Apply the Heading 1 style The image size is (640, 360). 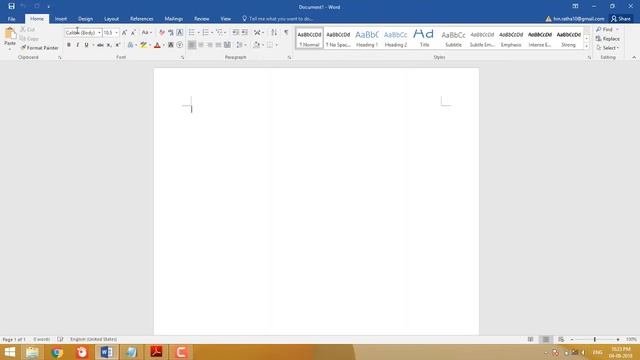(x=367, y=38)
